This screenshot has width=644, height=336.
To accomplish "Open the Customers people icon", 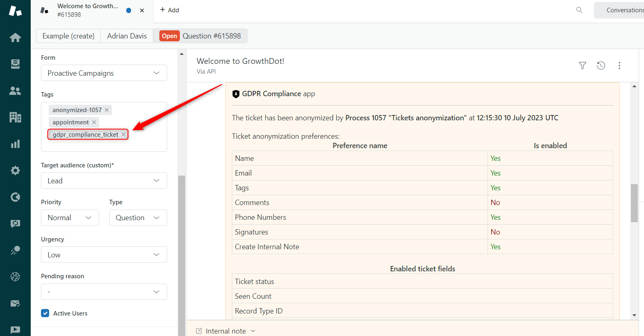I will (x=15, y=91).
